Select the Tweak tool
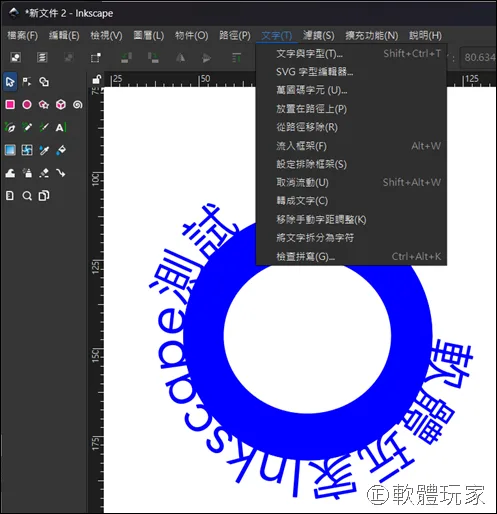 pos(10,173)
